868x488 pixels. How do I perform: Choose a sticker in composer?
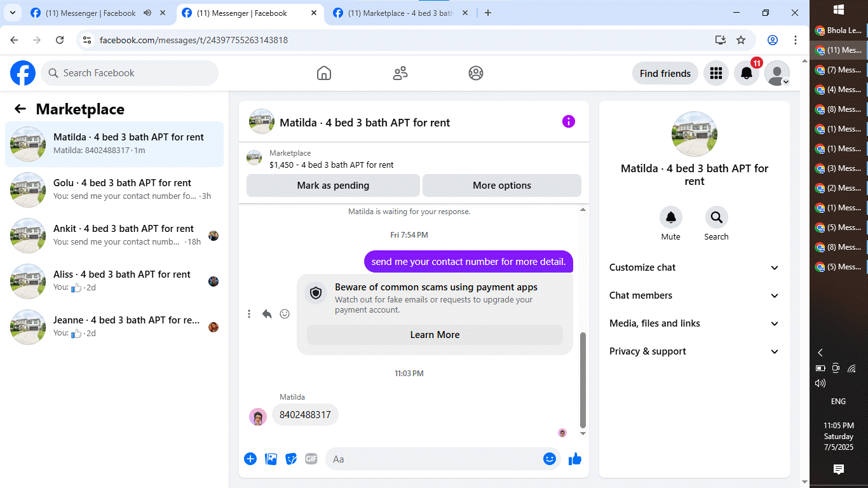291,459
